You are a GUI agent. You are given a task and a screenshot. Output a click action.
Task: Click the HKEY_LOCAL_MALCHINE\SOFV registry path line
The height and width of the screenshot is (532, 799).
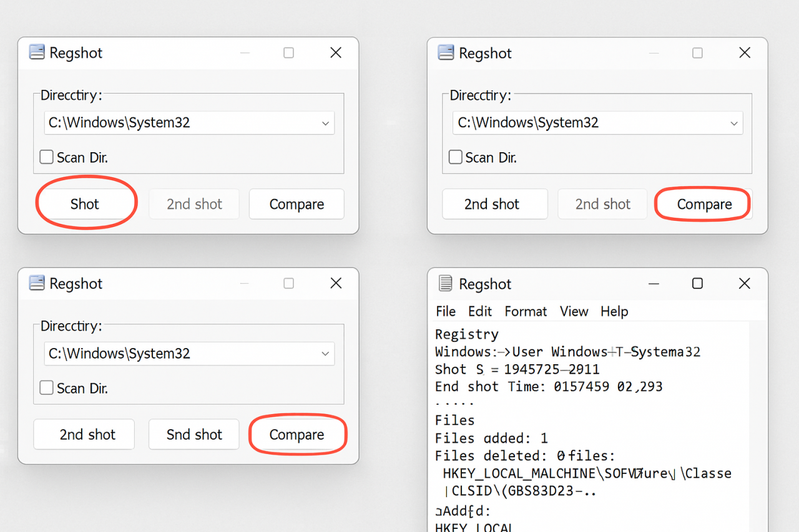(x=587, y=473)
